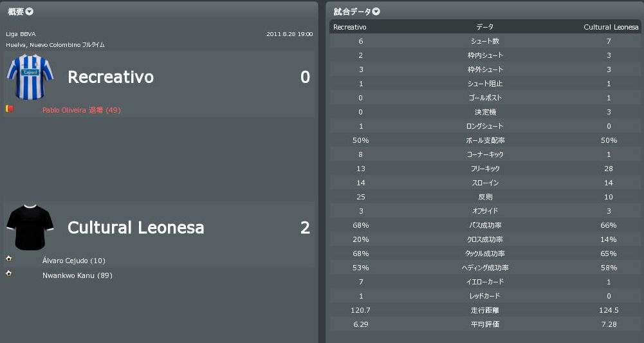Click the データ column header
Screen dimensions: 644x343
coord(484,27)
